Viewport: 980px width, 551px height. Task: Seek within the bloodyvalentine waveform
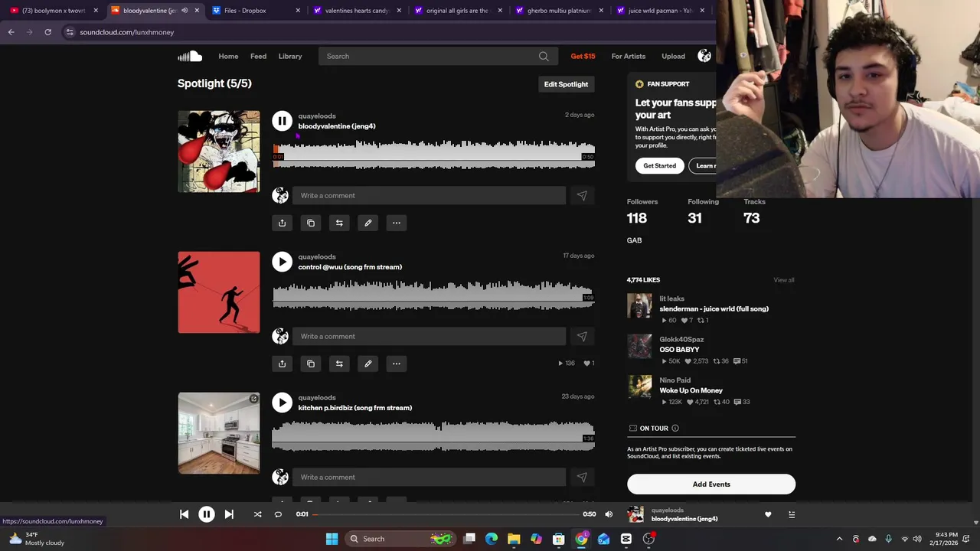(x=433, y=154)
